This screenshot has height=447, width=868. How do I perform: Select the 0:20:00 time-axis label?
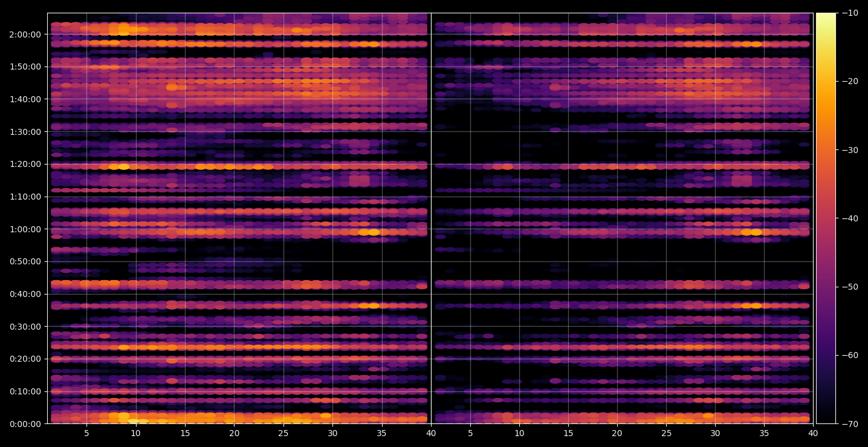[25, 359]
